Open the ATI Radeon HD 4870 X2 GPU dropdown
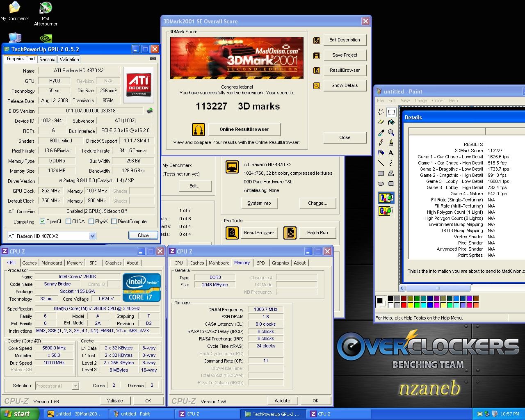Viewport: 525px width, 420px height. click(92, 236)
